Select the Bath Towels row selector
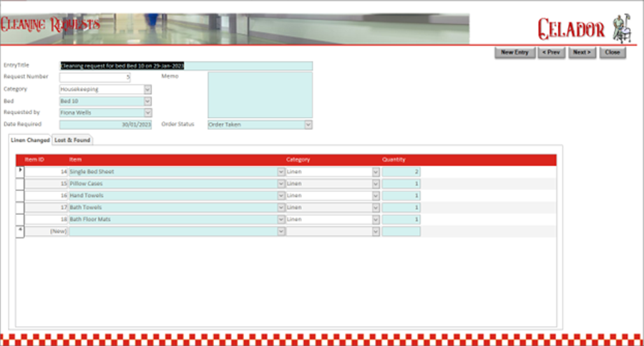Viewport: 644px width, 346px height. (20, 207)
